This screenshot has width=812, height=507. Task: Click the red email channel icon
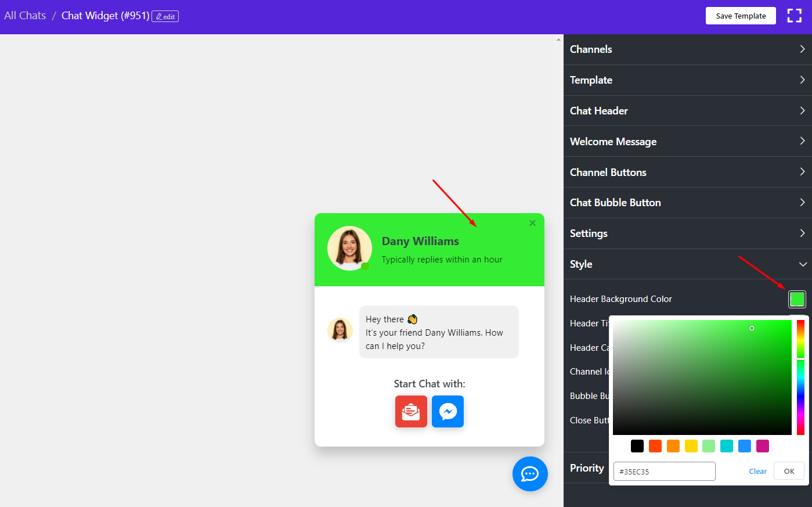tap(411, 411)
